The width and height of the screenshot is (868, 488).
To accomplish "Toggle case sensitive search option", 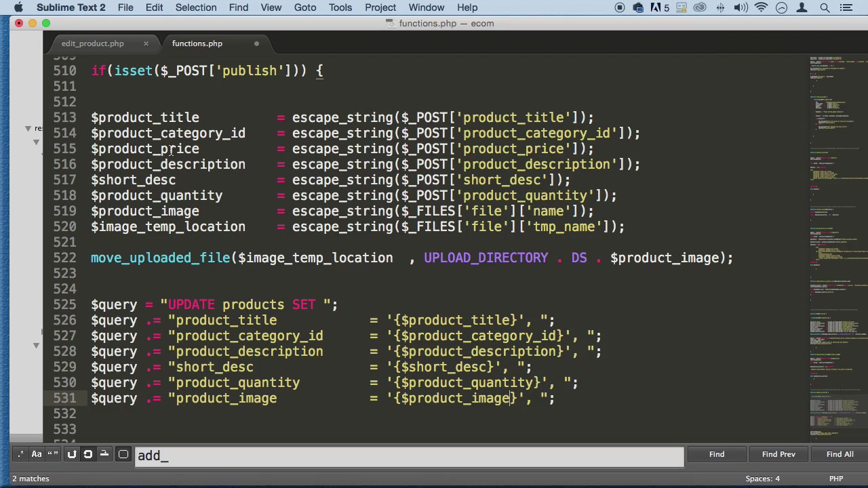I will (x=37, y=454).
